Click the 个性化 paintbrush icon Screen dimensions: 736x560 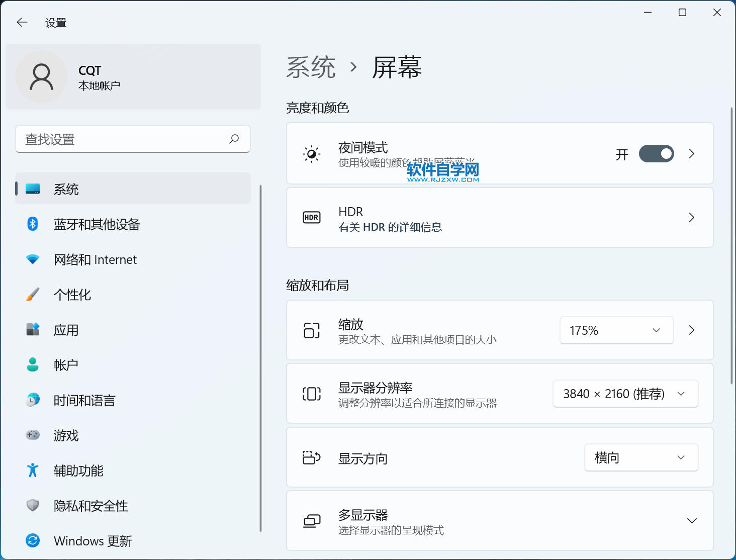(33, 295)
